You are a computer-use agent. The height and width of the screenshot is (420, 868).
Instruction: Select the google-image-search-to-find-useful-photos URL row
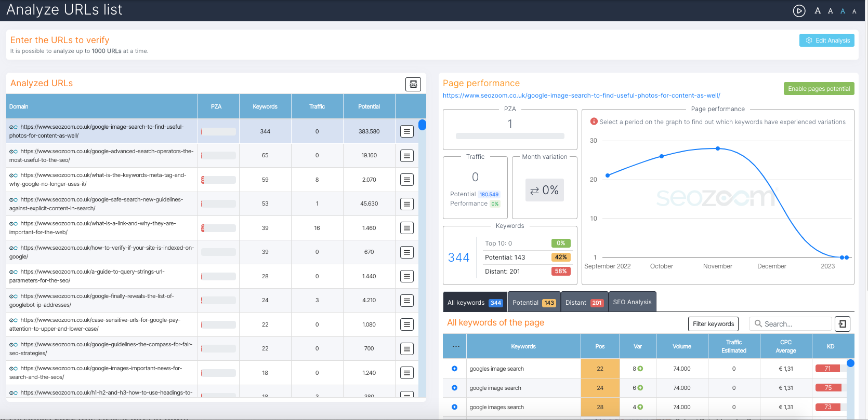tap(212, 131)
